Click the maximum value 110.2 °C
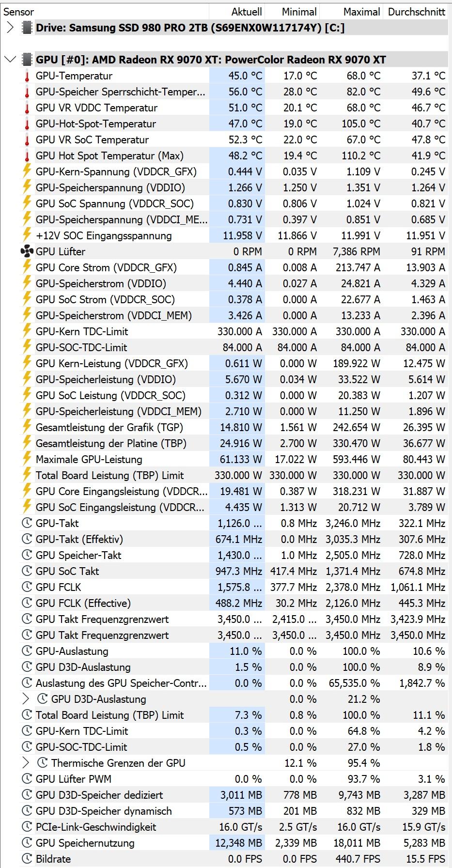 click(361, 156)
